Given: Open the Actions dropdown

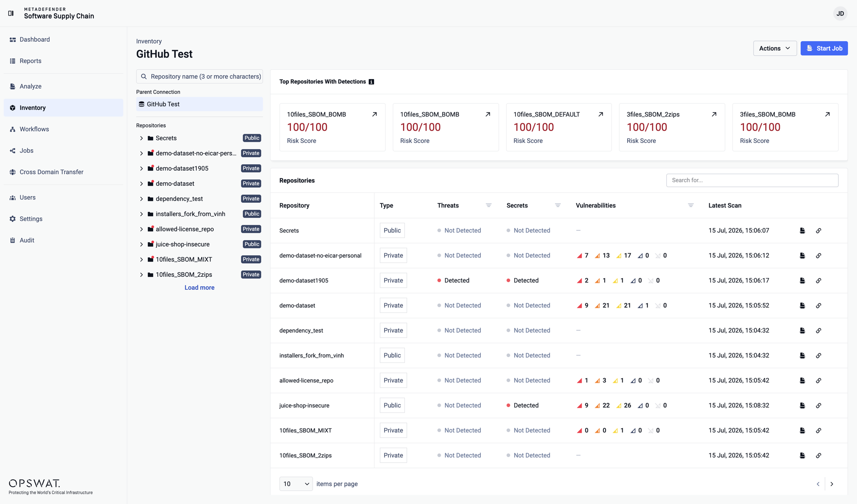Looking at the screenshot, I should 775,48.
